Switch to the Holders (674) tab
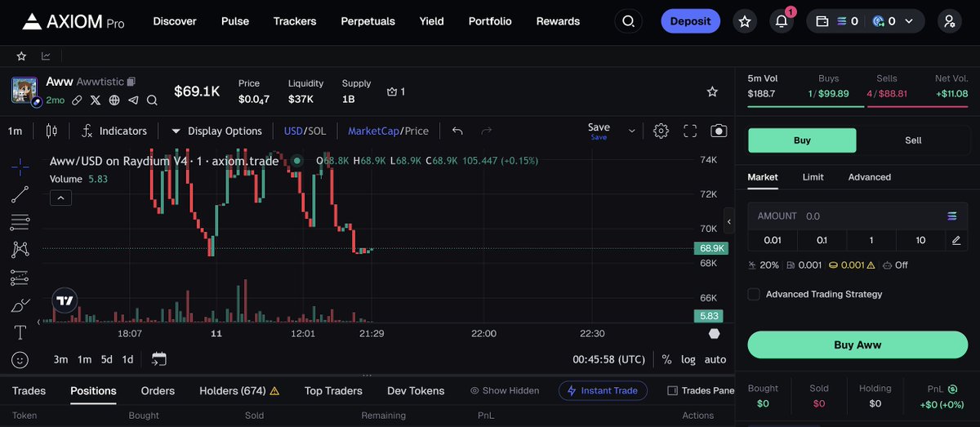 click(239, 391)
